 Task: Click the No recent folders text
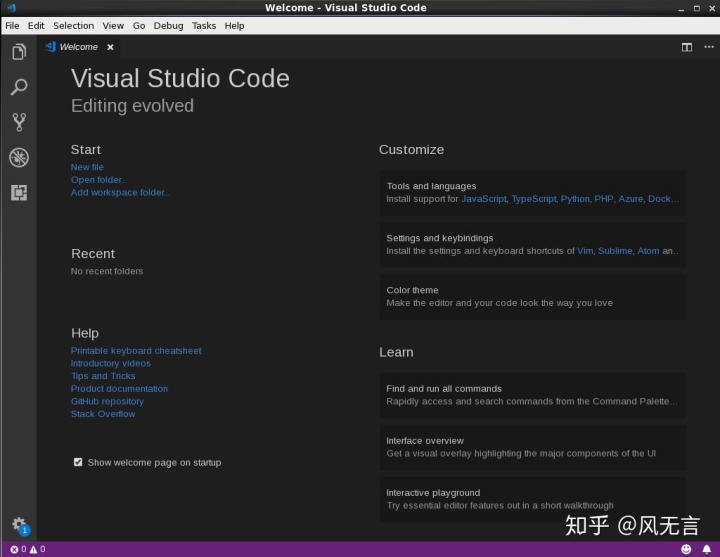tap(107, 271)
